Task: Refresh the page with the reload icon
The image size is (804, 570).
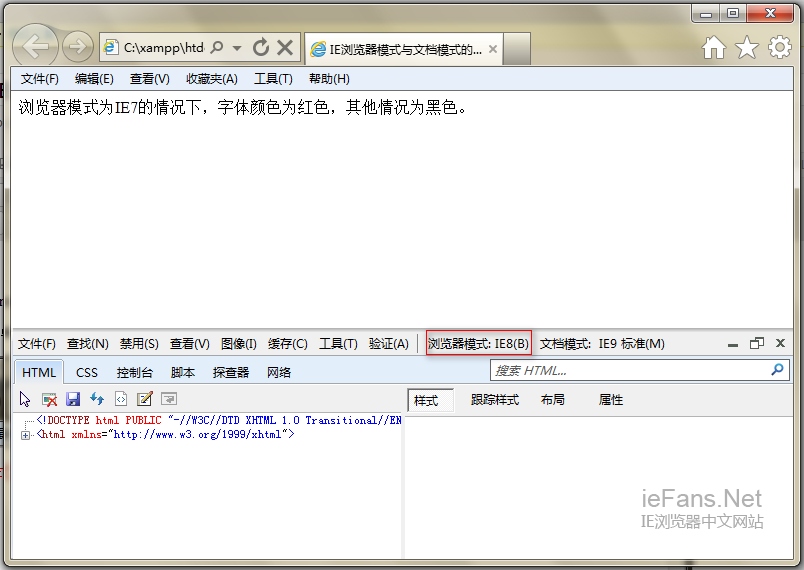Action: (260, 47)
